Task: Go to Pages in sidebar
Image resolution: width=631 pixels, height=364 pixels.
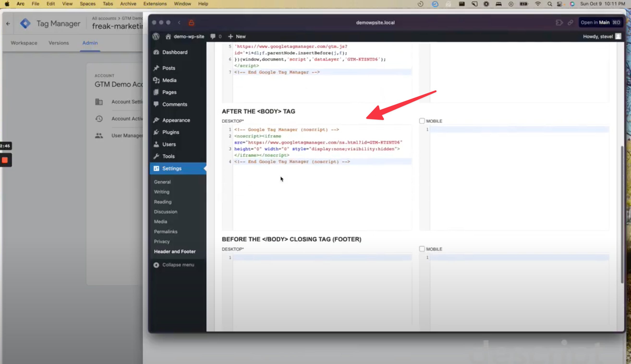Action: coord(169,92)
